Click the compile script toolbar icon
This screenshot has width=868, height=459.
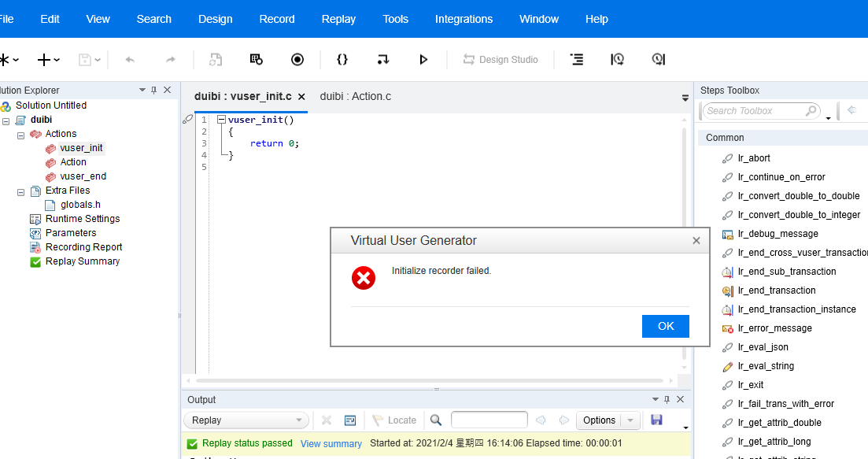point(257,59)
